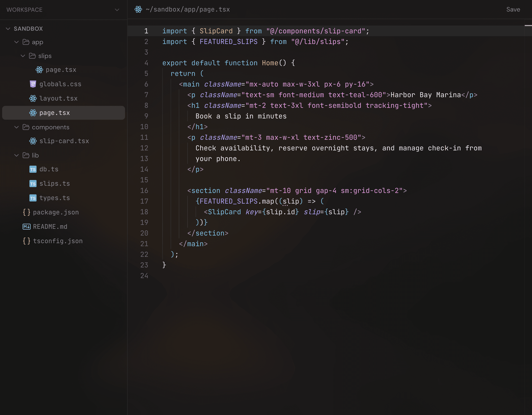The image size is (532, 415).
Task: Click the Save button
Action: coord(513,10)
